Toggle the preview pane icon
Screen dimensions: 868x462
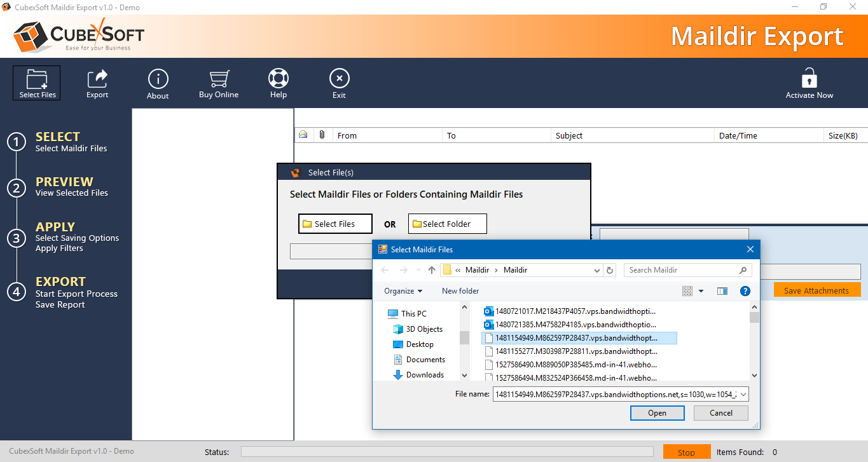point(722,291)
